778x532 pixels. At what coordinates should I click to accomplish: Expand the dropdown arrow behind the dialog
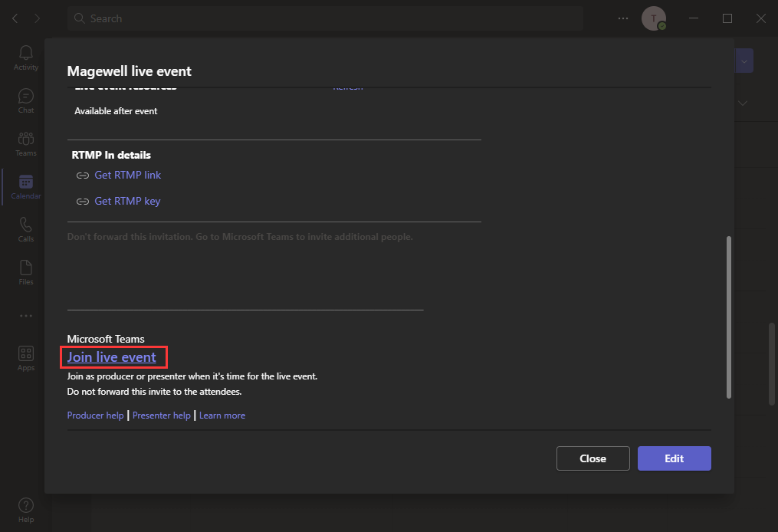(744, 61)
